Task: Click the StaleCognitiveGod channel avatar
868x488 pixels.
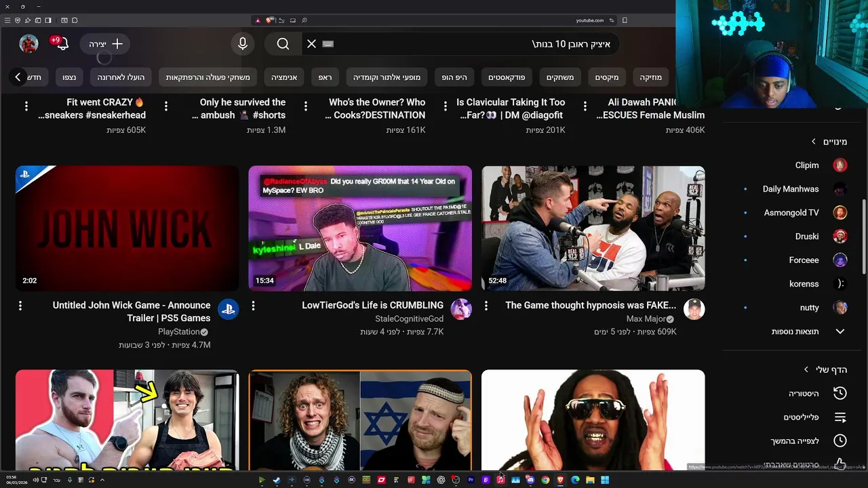Action: (x=461, y=309)
